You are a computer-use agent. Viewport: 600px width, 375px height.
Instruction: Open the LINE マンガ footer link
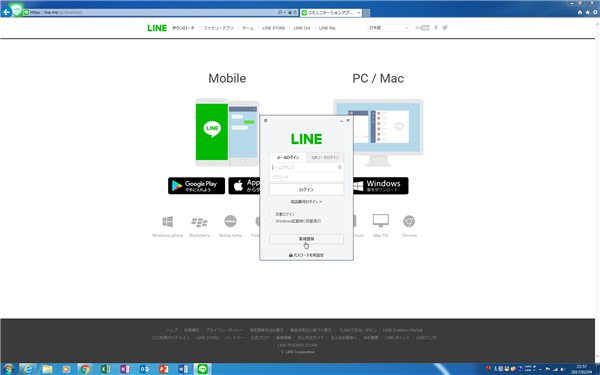point(426,338)
